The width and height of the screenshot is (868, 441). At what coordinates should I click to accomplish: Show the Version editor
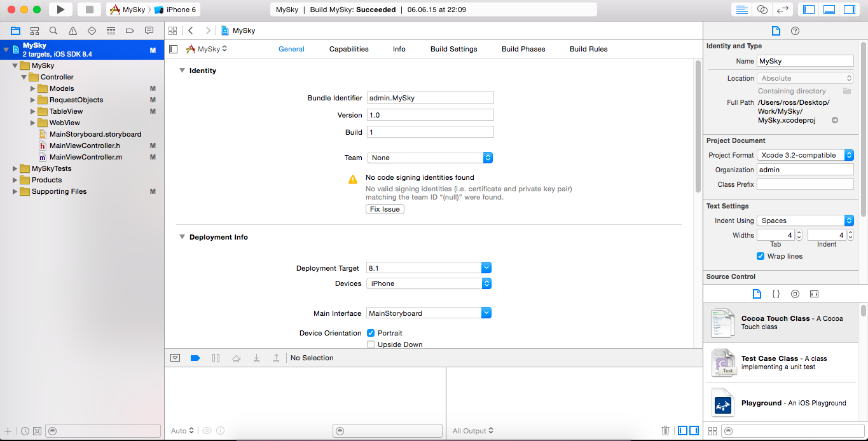coord(783,10)
